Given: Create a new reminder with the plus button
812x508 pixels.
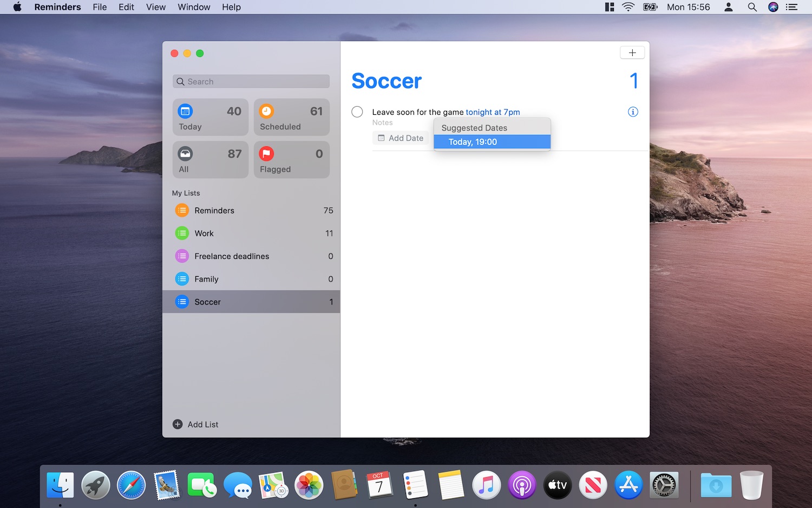Looking at the screenshot, I should point(632,53).
